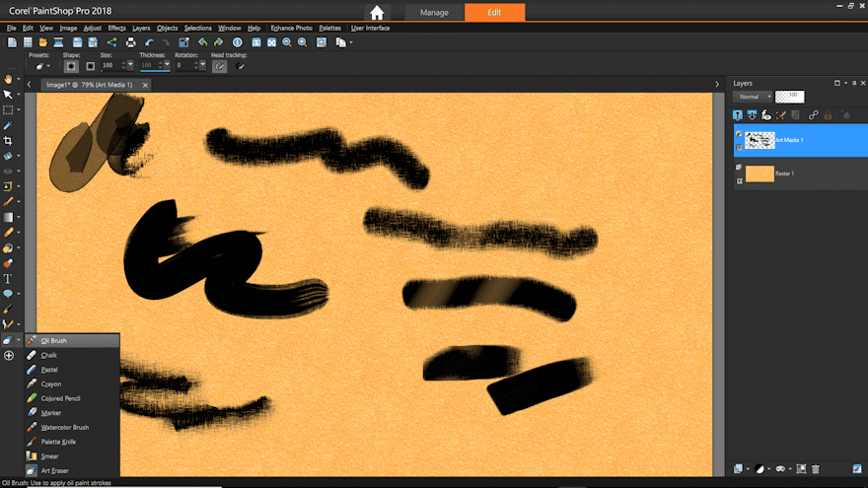Toggle the Head tracking option

[220, 66]
